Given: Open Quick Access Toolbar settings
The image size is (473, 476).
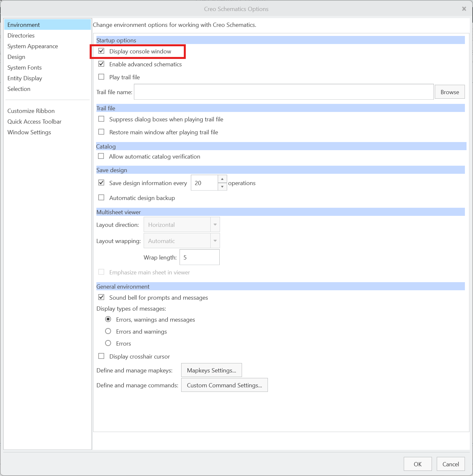Looking at the screenshot, I should pos(48,121).
